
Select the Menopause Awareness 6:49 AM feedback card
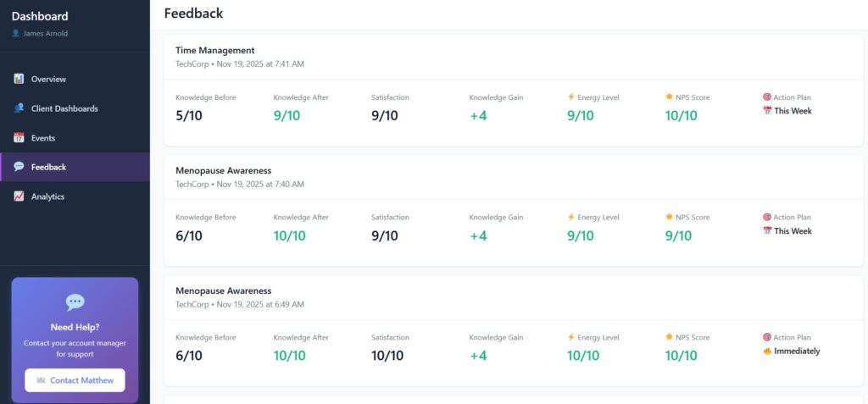tap(224, 291)
